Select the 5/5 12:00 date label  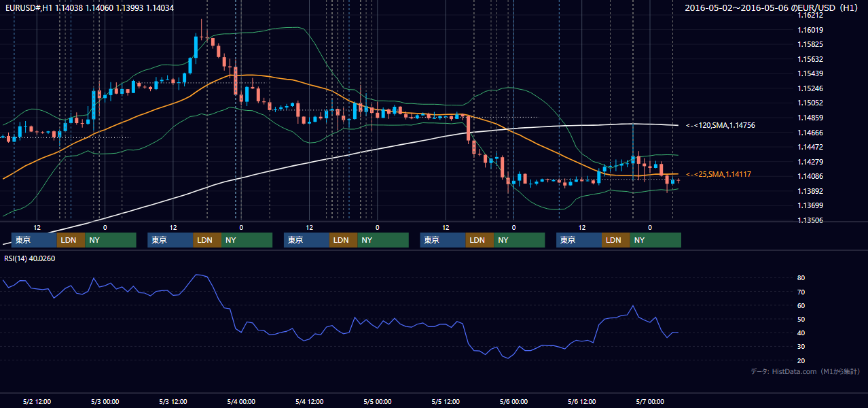coord(446,401)
